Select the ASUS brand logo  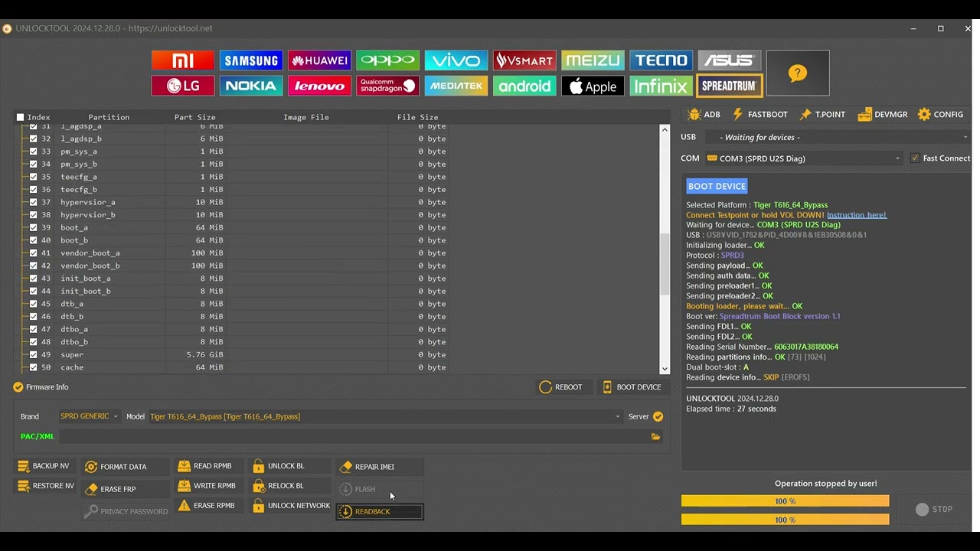coord(730,60)
